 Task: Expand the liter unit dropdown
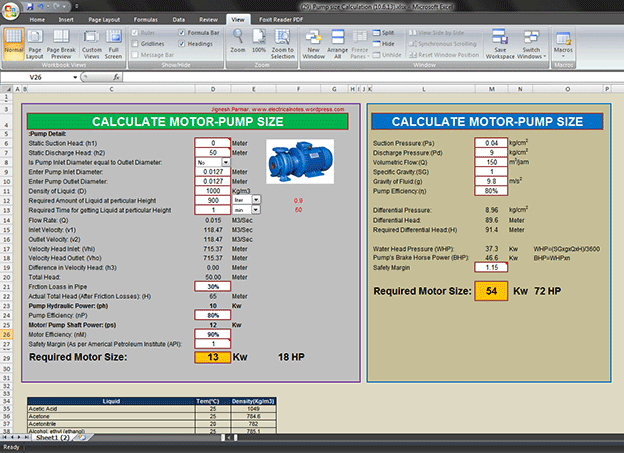point(256,199)
